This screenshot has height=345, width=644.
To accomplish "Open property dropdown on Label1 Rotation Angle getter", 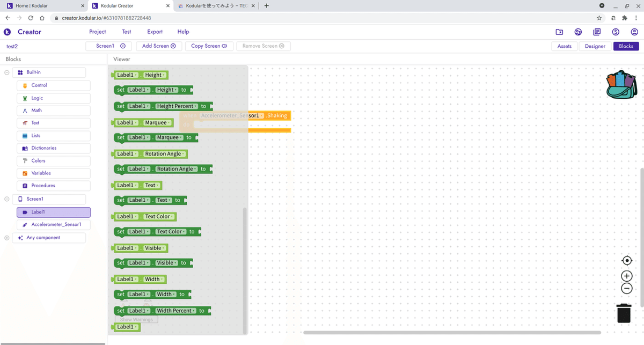I will tap(165, 154).
